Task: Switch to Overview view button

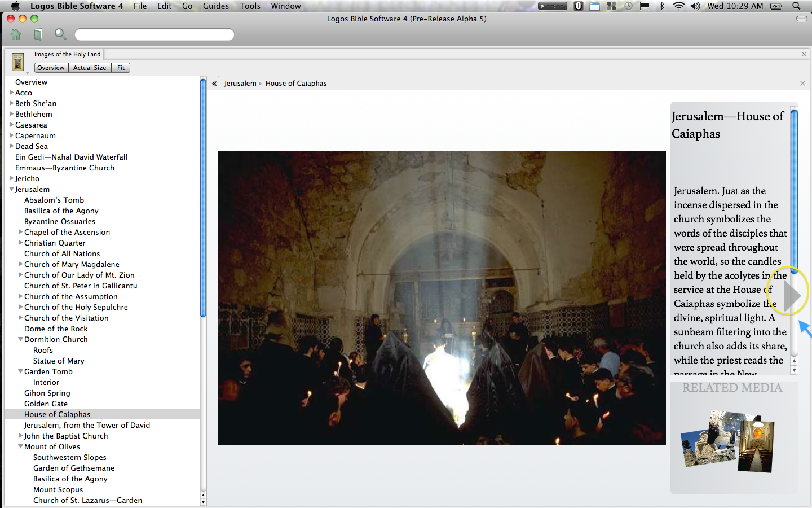Action: point(51,68)
